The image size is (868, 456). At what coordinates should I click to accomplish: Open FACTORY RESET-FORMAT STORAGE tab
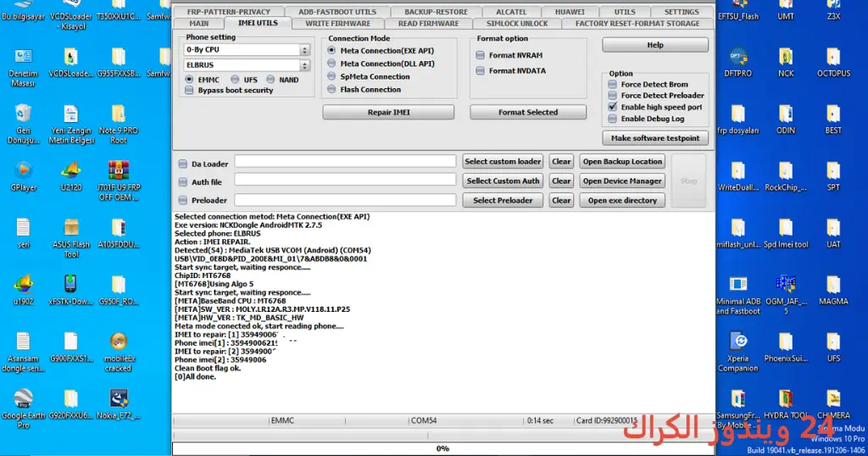(637, 24)
